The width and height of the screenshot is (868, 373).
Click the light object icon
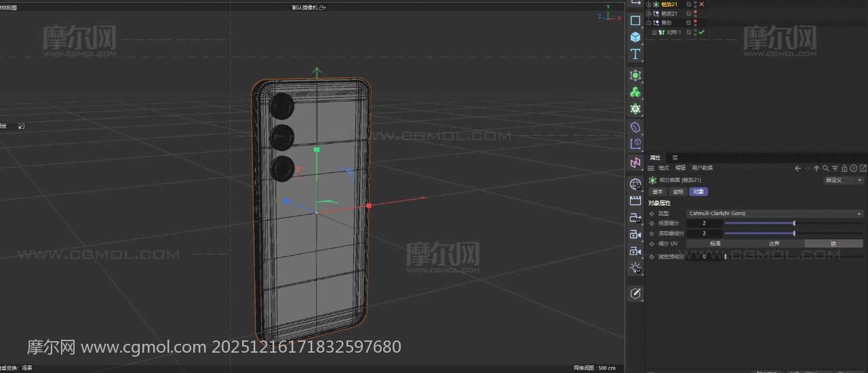coord(635,268)
